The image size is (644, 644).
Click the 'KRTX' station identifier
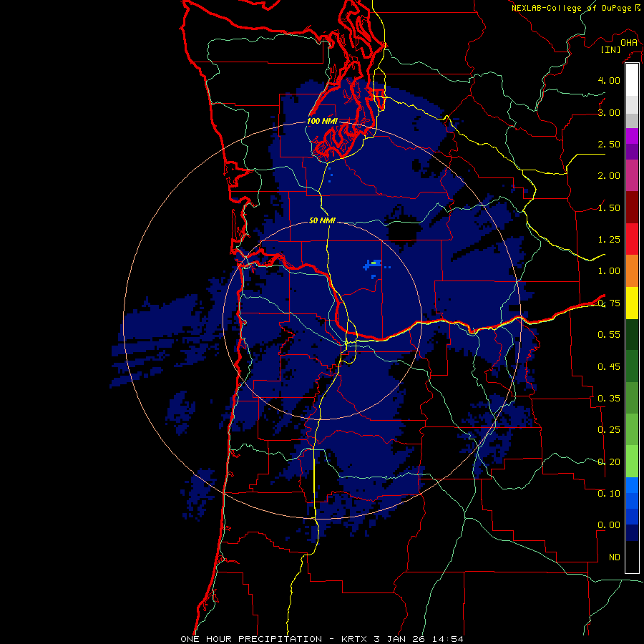pos(354,639)
